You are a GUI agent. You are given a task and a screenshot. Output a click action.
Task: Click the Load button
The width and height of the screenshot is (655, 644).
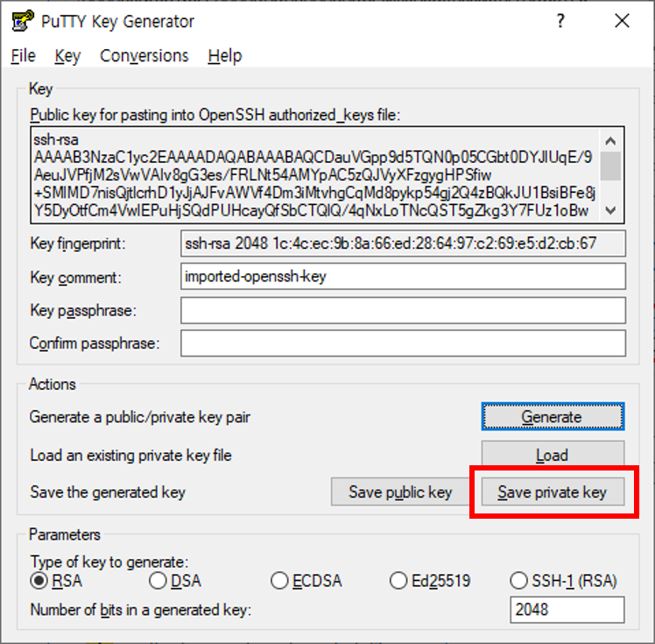click(x=553, y=455)
